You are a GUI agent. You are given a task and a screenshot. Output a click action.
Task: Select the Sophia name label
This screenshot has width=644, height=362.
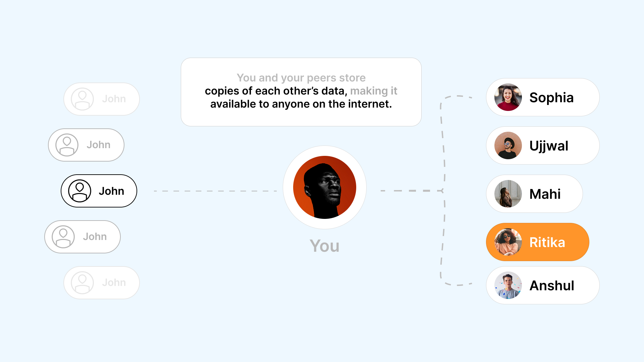551,98
